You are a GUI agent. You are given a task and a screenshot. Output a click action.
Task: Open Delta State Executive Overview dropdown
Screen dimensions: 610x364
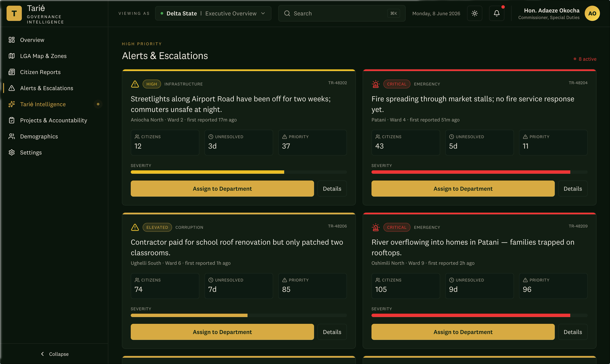tap(213, 13)
